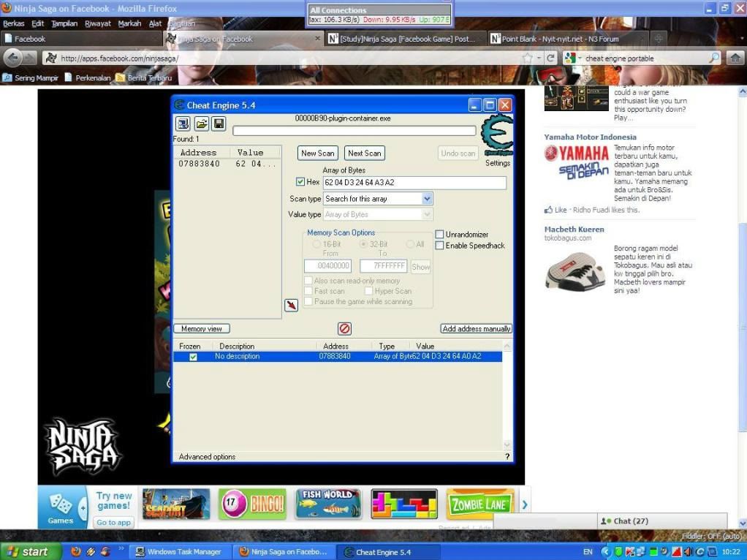Open the Edit menu in Firefox
The image size is (747, 560).
pyautogui.click(x=37, y=23)
